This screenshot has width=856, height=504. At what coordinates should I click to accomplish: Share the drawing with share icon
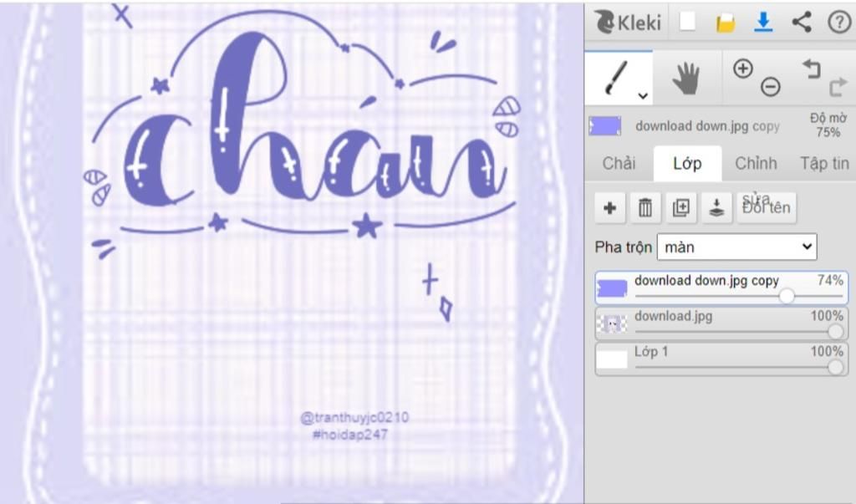[x=802, y=23]
